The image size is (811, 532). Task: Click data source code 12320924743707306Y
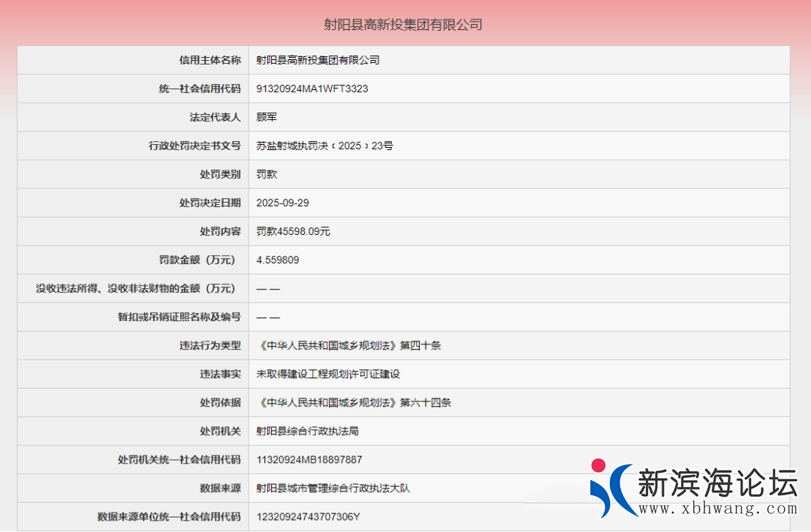[x=308, y=516]
